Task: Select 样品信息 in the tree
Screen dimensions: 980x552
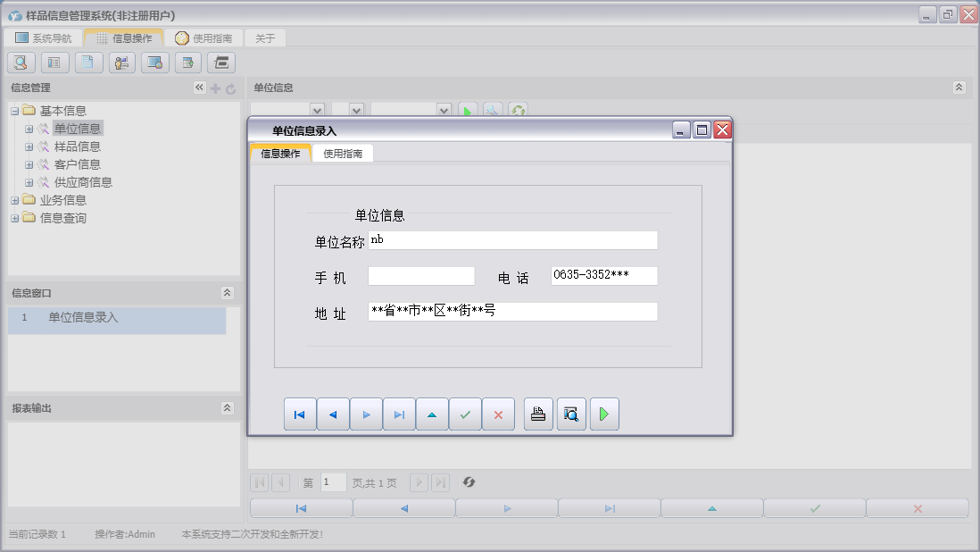Action: [77, 146]
